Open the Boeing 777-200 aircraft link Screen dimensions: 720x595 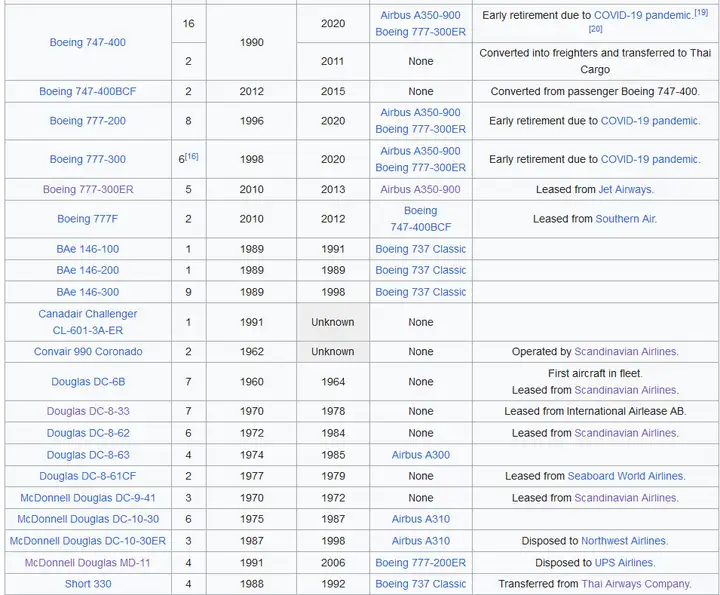[x=88, y=121]
